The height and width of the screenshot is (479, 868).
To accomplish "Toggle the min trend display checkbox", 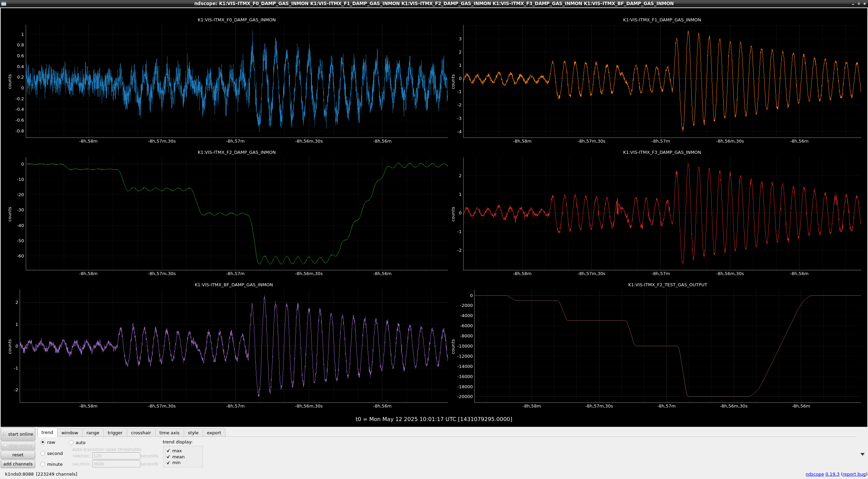I will click(168, 462).
